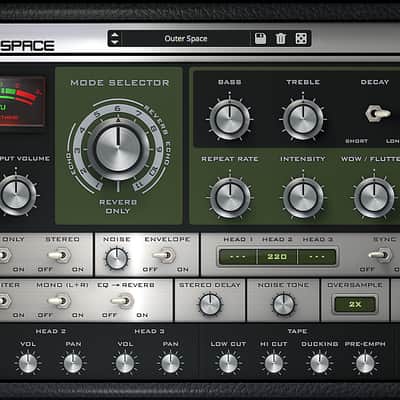
Task: Click the Head 3 delay time field
Action: coord(317,257)
